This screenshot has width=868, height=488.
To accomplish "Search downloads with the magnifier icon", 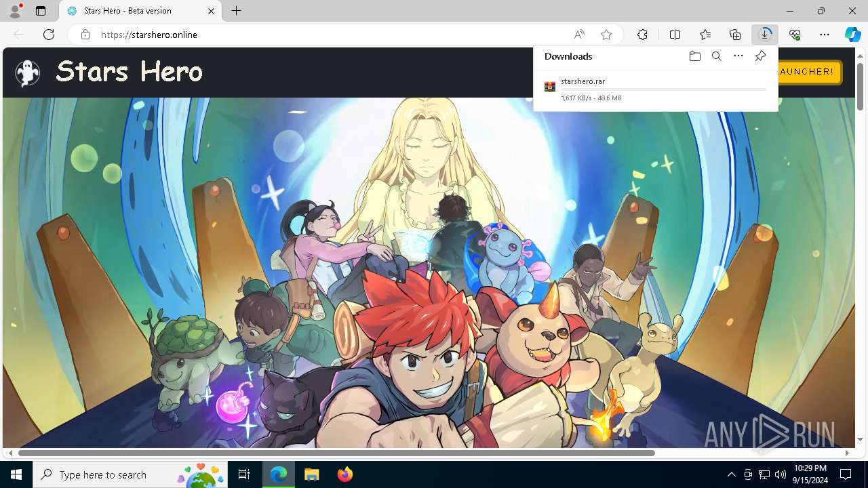I will 716,56.
